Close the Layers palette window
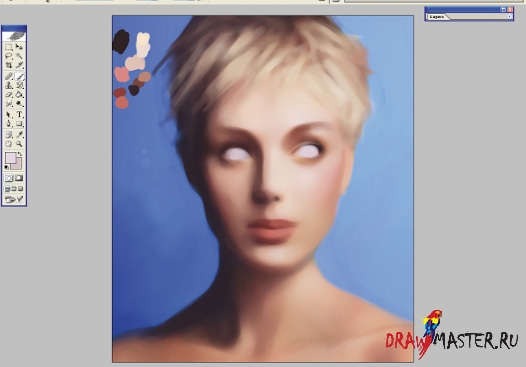Viewport: 526px width, 367px height. click(510, 10)
